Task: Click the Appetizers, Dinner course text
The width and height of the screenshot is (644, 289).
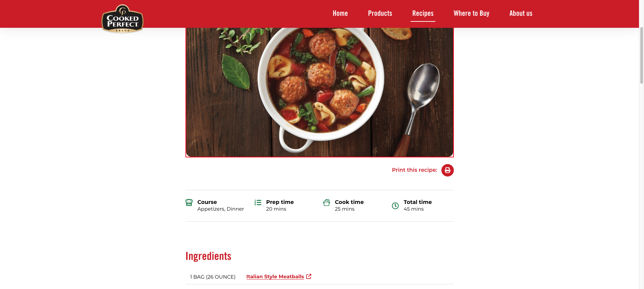Action: 221,209
